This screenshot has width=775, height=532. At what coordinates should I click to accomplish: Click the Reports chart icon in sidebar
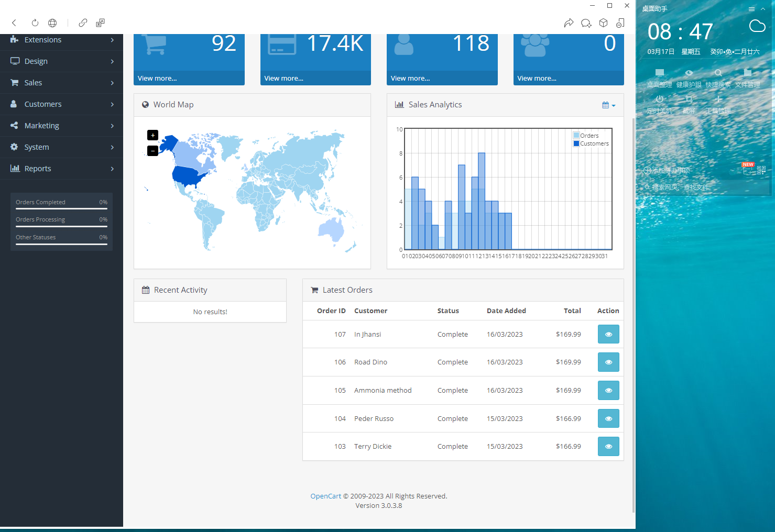(x=15, y=169)
